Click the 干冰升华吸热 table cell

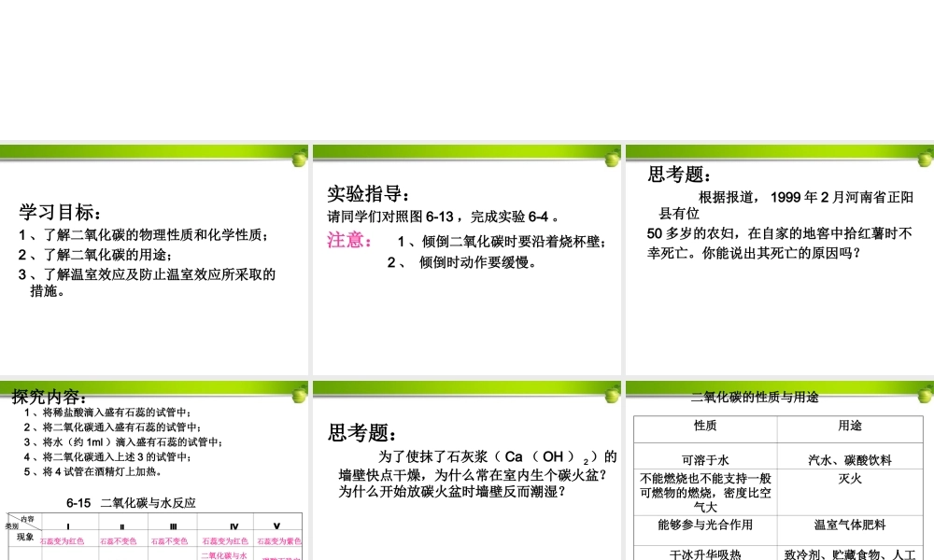coord(705,554)
